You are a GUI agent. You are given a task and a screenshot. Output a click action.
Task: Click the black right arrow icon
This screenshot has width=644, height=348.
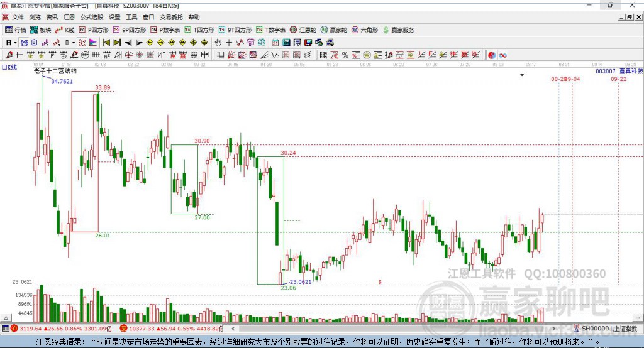tap(139, 43)
